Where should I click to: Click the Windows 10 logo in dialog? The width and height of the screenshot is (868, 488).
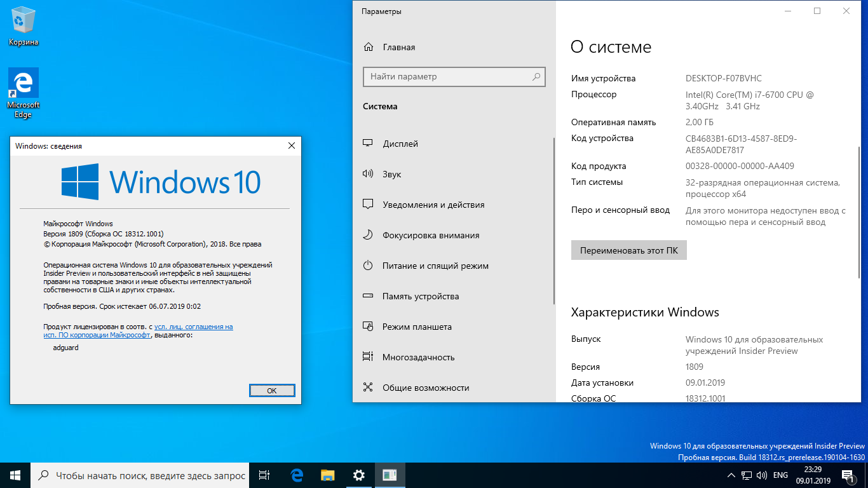coord(161,181)
